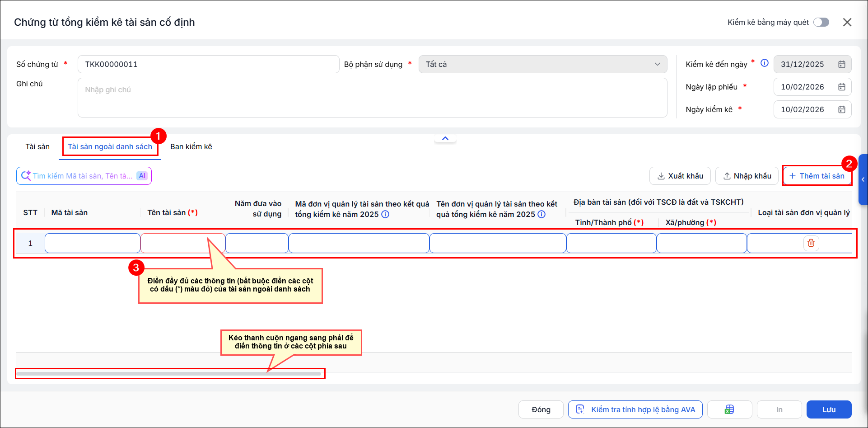Screen dimensions: 868x428
Task: Open calendar picker for Ngày lập phiếu
Action: (x=842, y=87)
